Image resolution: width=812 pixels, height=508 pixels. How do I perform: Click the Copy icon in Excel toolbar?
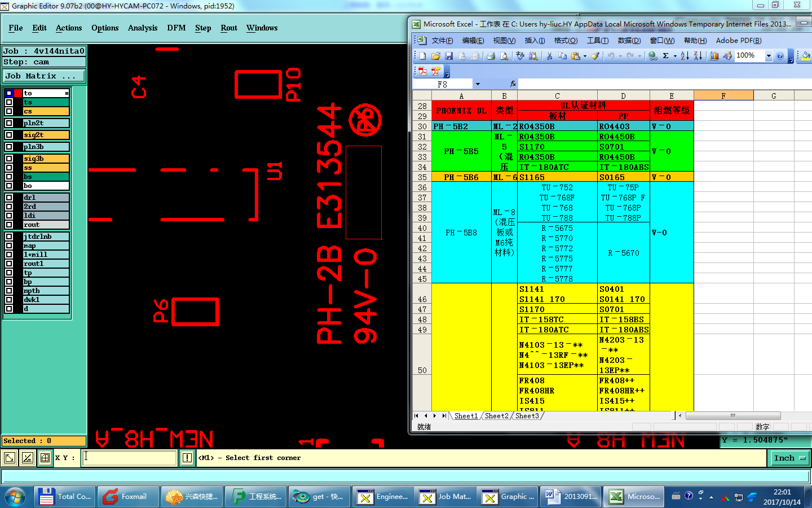[562, 56]
